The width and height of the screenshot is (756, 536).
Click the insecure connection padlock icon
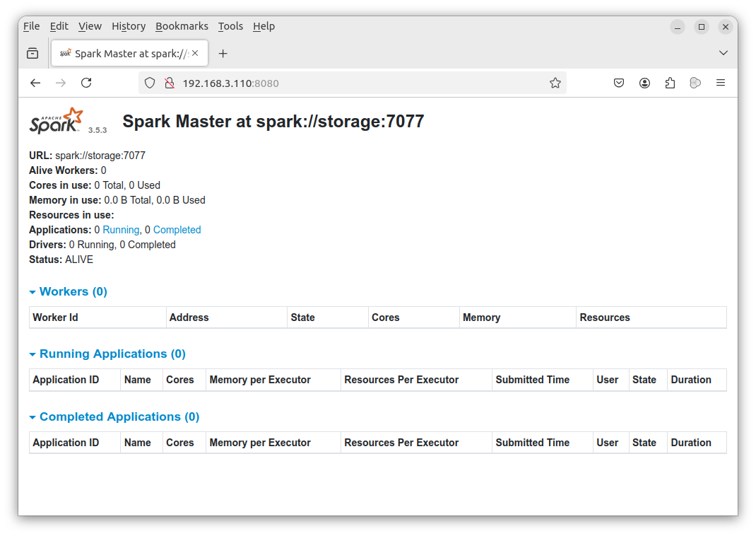point(170,83)
